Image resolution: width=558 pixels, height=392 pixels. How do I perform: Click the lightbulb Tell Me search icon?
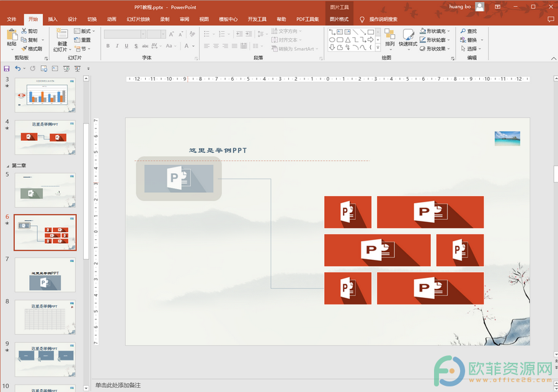point(362,20)
